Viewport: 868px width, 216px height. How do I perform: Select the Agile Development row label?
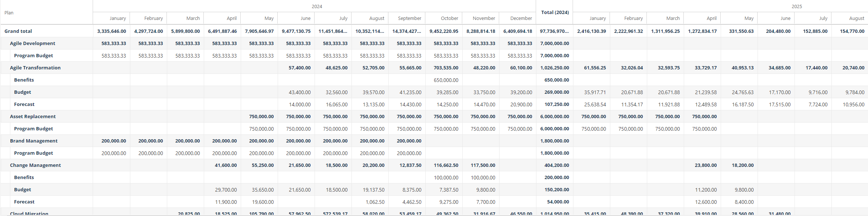click(32, 43)
